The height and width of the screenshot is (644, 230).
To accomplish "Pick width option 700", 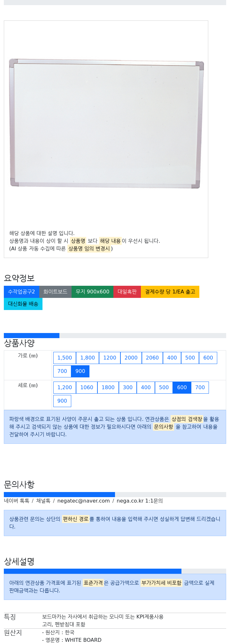I will pyautogui.click(x=62, y=371).
